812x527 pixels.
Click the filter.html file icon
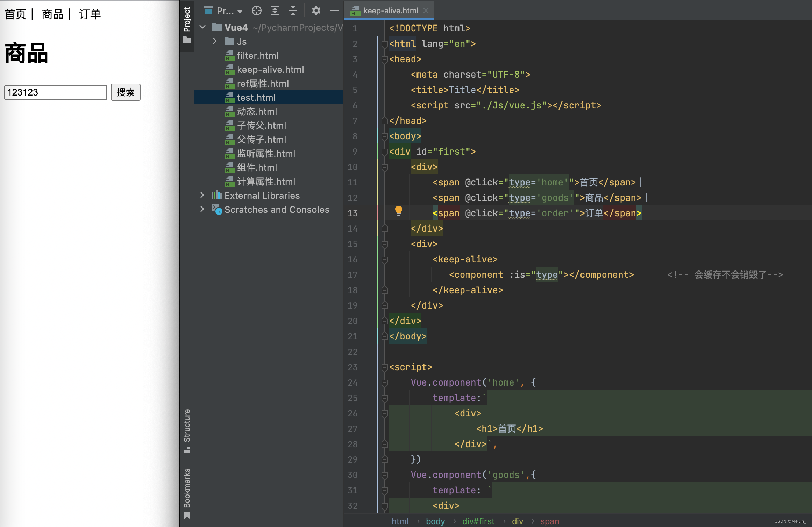(229, 56)
